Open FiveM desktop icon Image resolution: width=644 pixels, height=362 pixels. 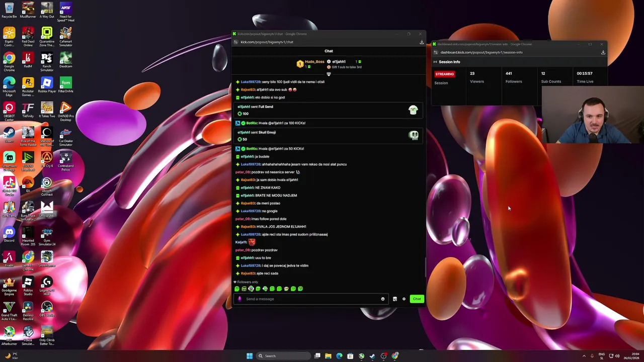[9, 259]
